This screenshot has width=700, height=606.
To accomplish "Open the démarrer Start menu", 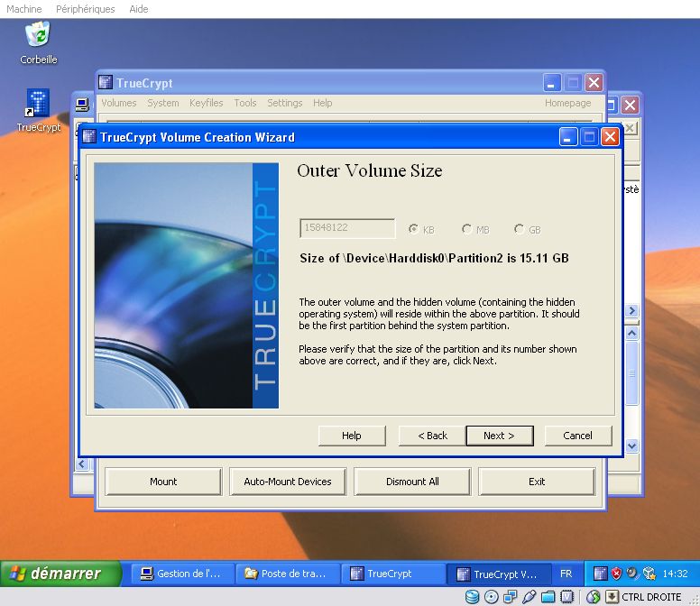I will pos(60,573).
